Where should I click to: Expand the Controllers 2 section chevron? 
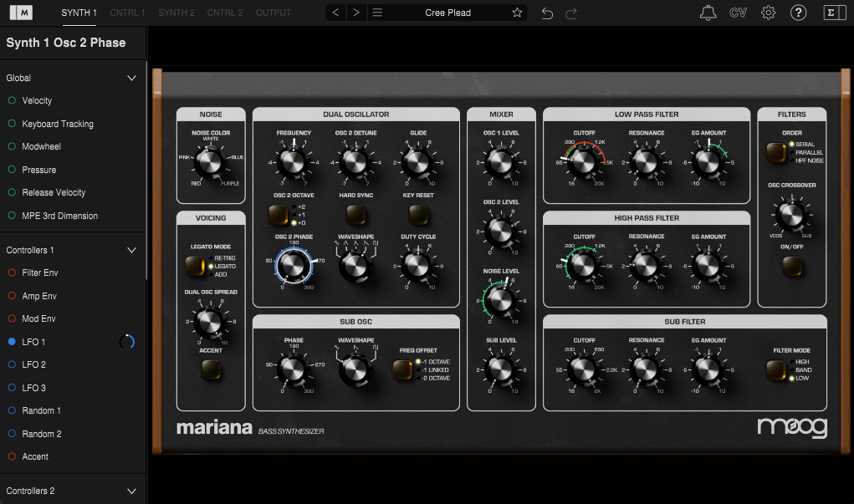[x=132, y=491]
